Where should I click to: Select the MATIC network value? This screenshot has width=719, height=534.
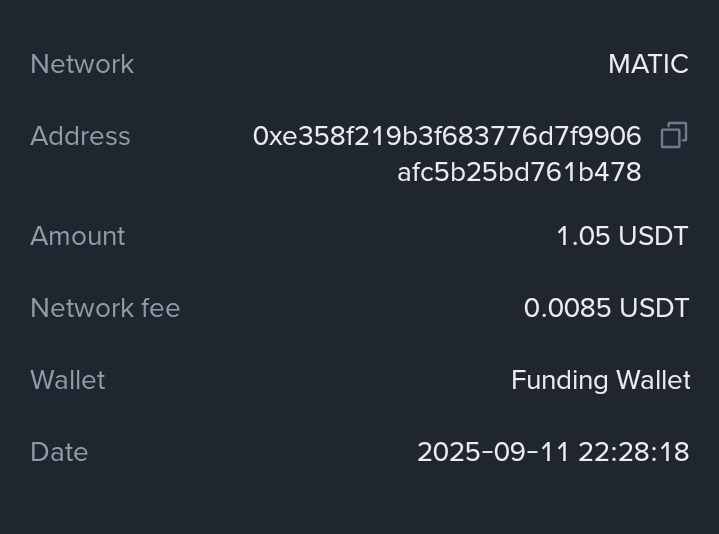(x=648, y=64)
